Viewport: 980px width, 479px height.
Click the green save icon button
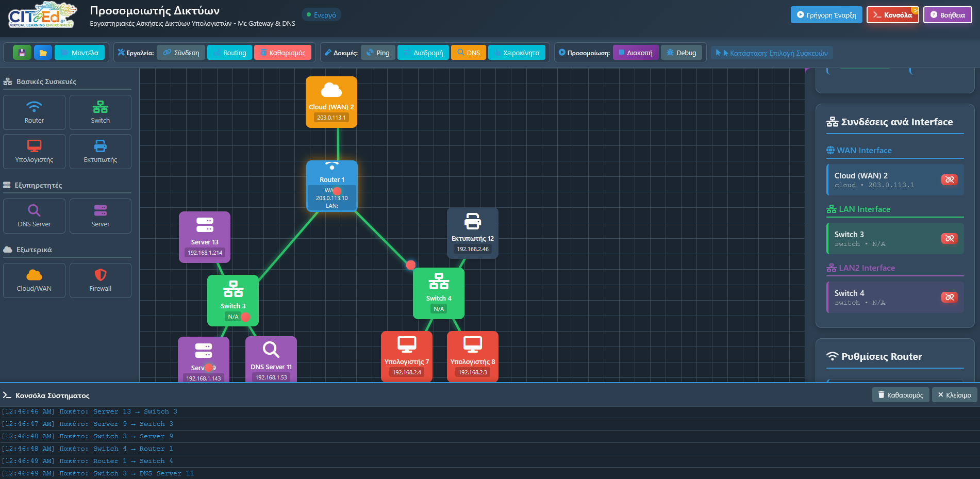[22, 53]
